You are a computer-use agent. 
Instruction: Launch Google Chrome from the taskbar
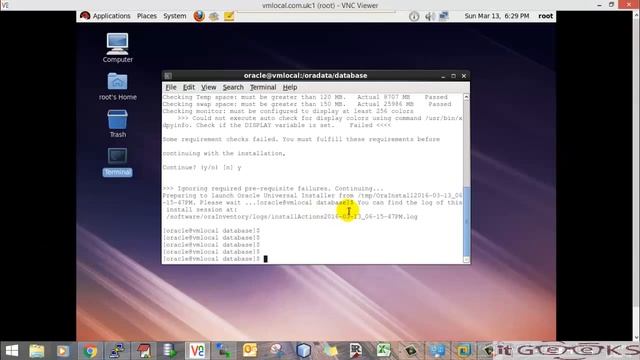click(x=90, y=351)
